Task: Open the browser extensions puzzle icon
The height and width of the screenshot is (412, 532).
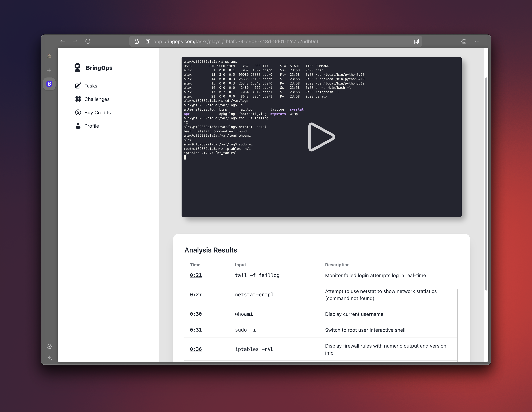Action: [464, 41]
